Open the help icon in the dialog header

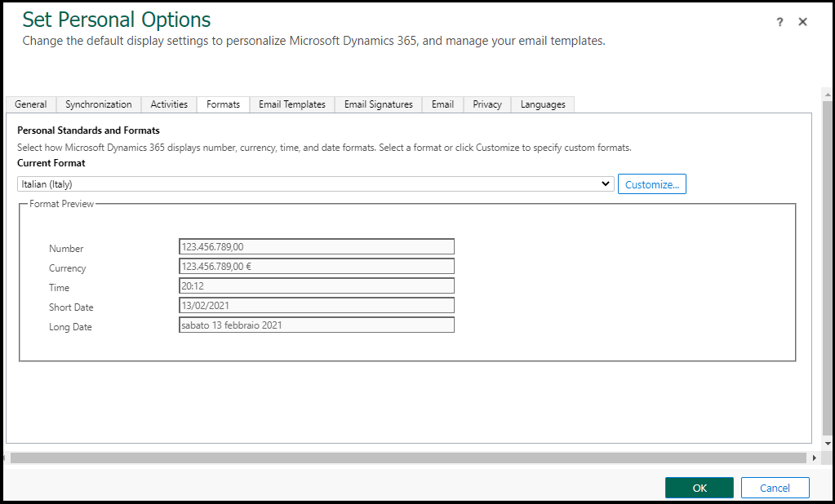(x=779, y=22)
